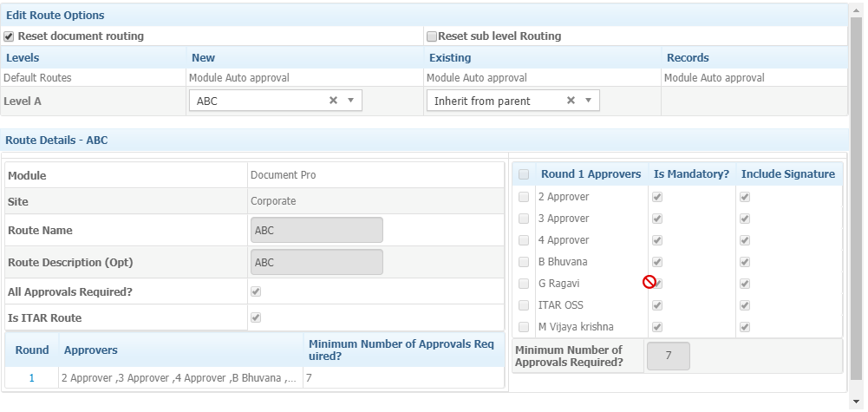Clear the Inherit from parent selection

pos(571,101)
